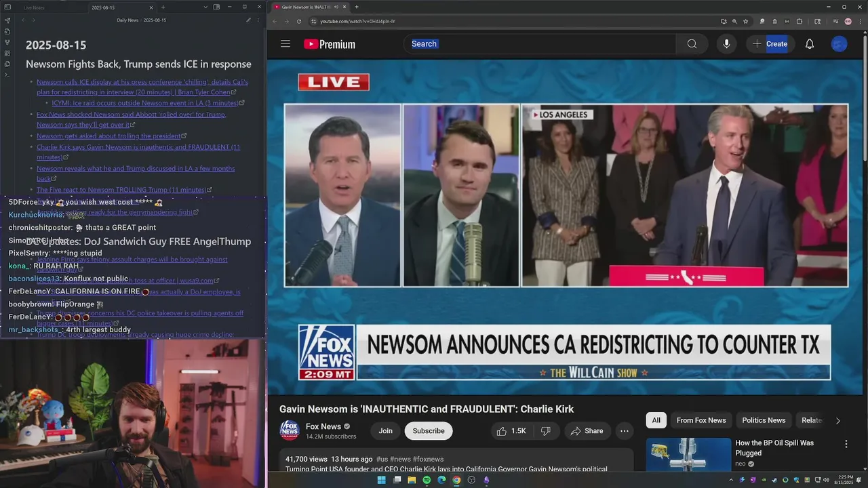Open YouTube notifications bell
Viewport: 868px width, 488px height.
point(810,44)
